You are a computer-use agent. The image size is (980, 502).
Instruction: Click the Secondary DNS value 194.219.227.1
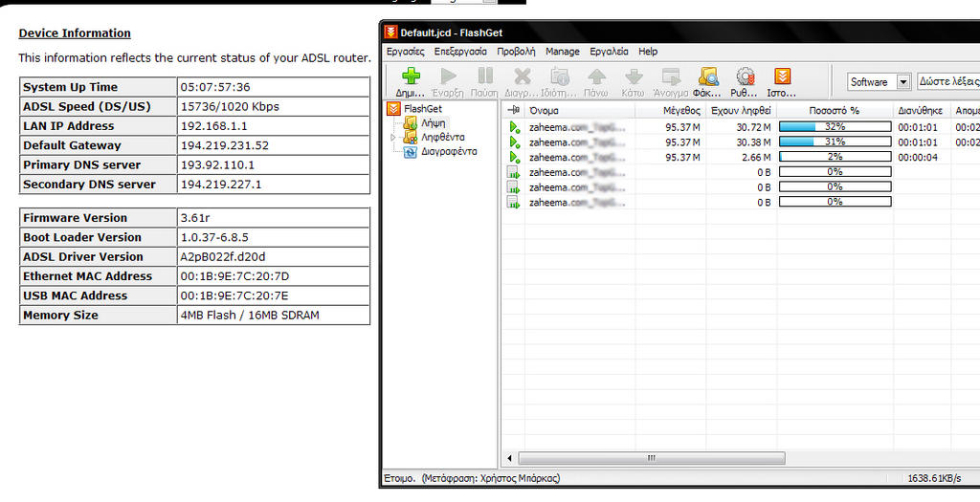tap(221, 185)
